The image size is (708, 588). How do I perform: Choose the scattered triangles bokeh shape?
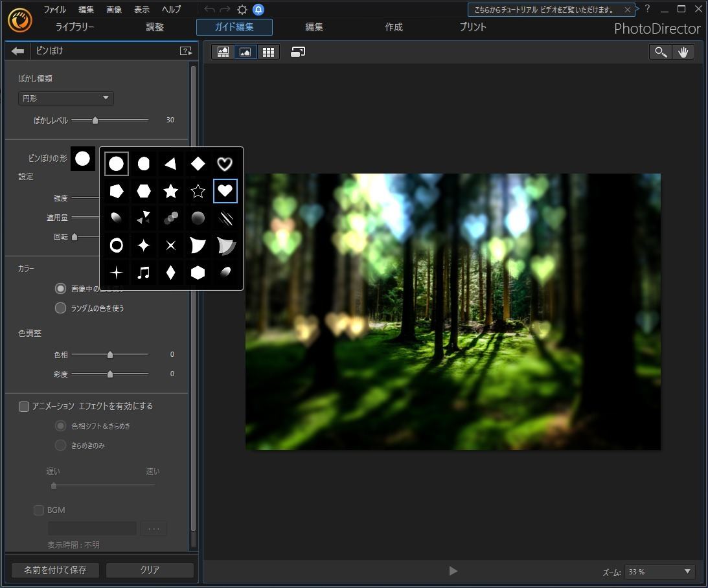tap(144, 218)
